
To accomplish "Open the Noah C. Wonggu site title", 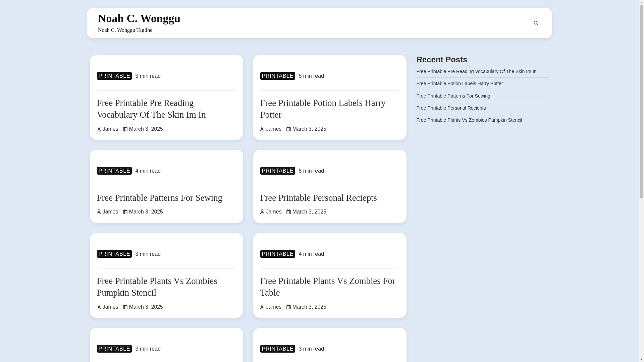I will pyautogui.click(x=139, y=18).
